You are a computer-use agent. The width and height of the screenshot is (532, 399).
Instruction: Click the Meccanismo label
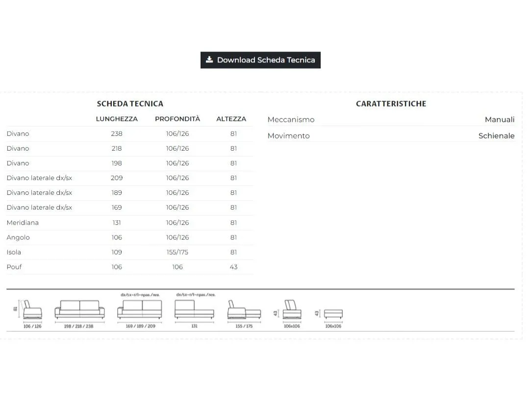coord(291,120)
